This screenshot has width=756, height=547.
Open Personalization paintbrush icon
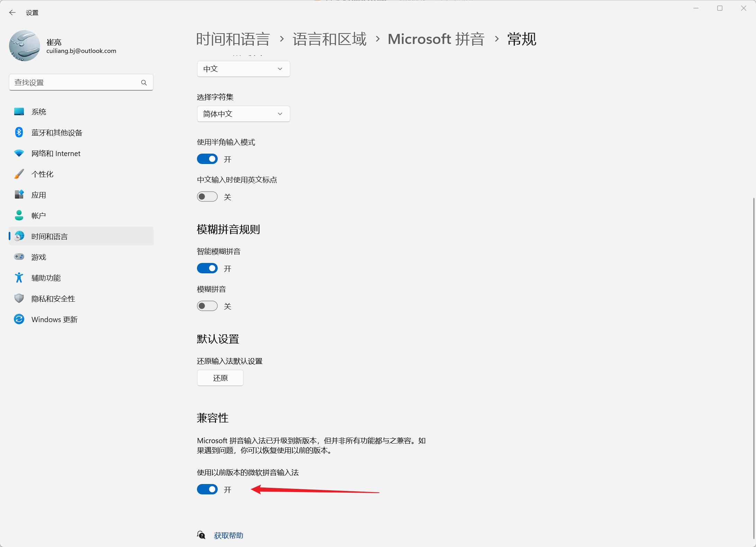pos(19,174)
